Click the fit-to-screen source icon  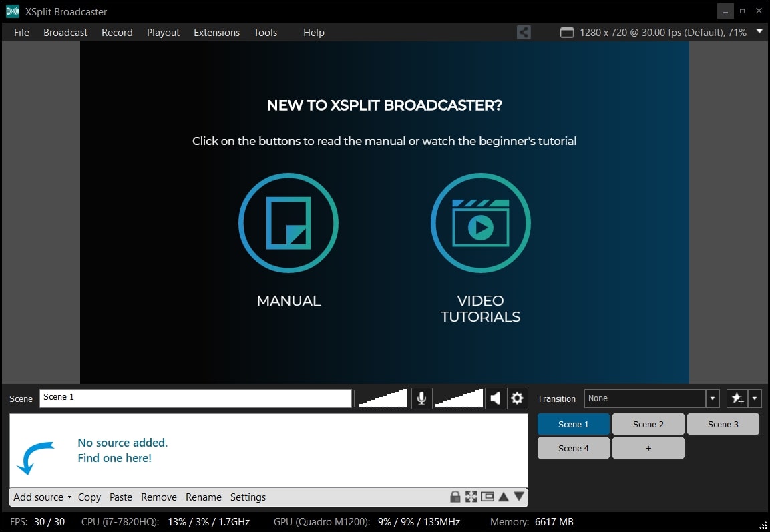pos(471,497)
